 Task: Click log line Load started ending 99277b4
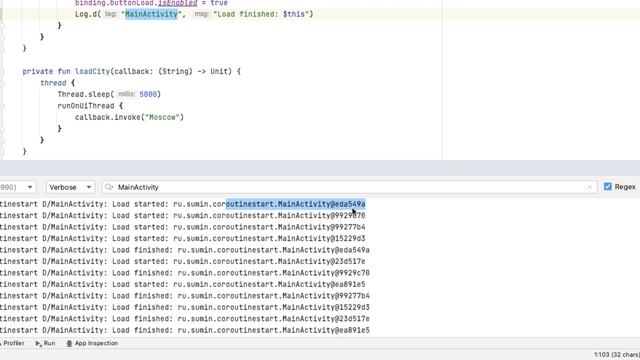click(182, 227)
